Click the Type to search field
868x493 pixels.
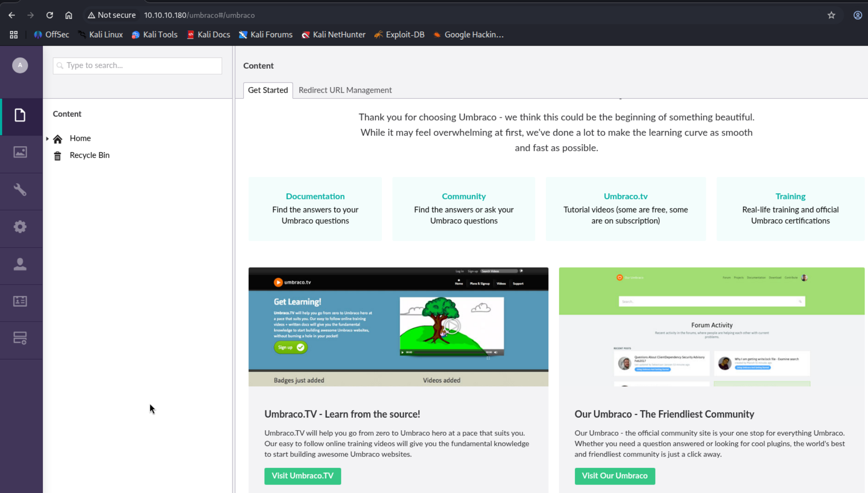tap(138, 66)
